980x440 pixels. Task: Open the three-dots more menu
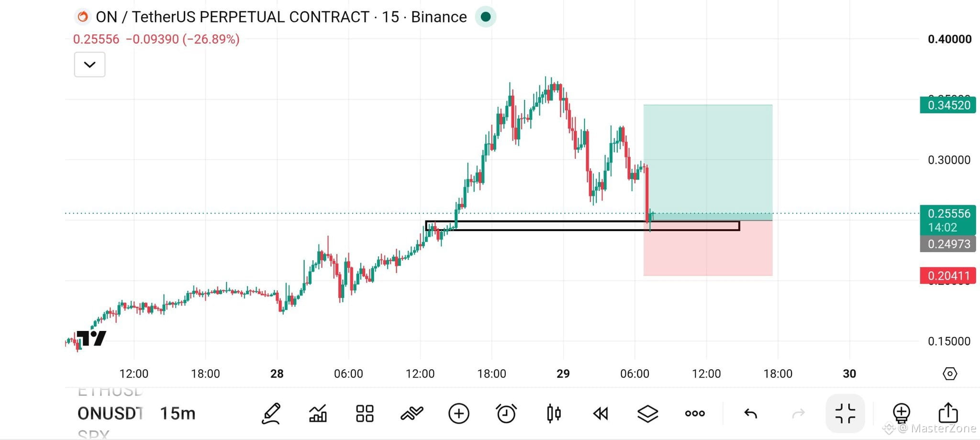695,414
